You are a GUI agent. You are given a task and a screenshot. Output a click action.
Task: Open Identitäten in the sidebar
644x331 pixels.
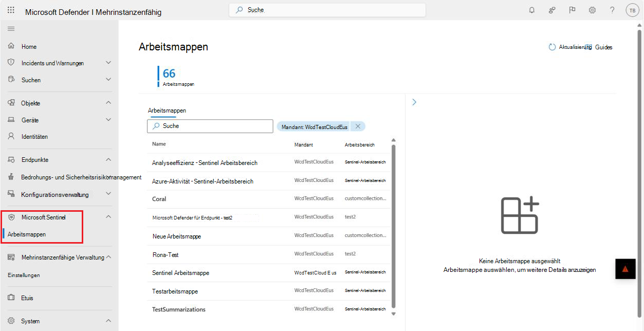[34, 137]
